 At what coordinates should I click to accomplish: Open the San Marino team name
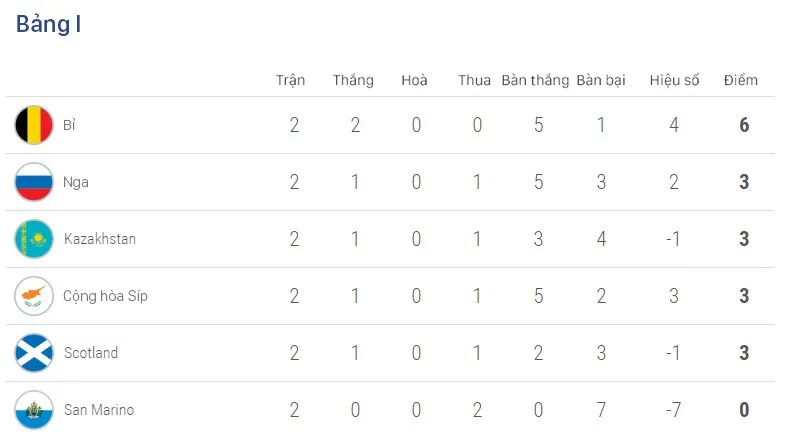[99, 410]
